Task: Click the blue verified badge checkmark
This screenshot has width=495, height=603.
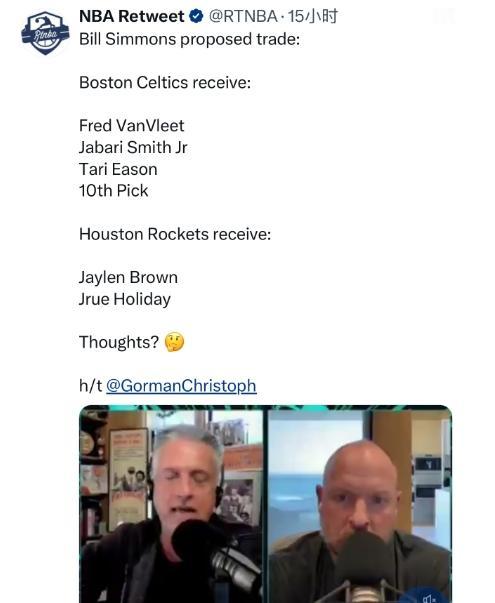Action: pyautogui.click(x=197, y=17)
